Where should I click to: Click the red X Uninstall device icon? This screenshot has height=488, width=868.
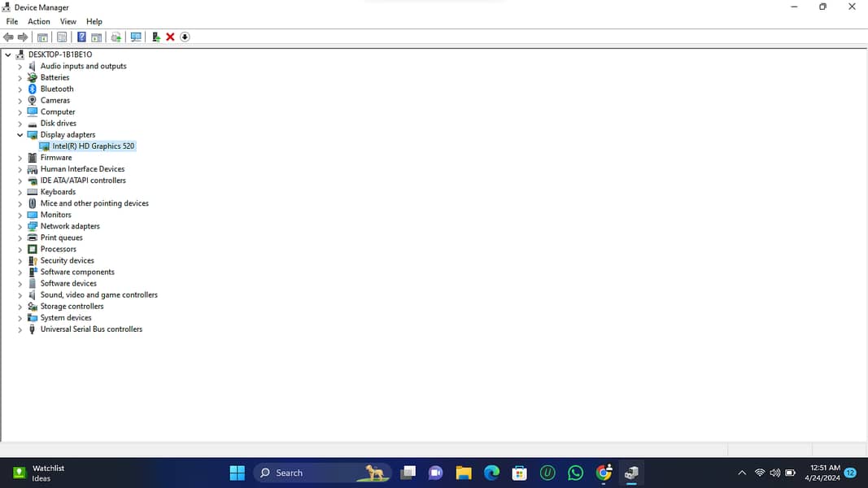(x=171, y=37)
